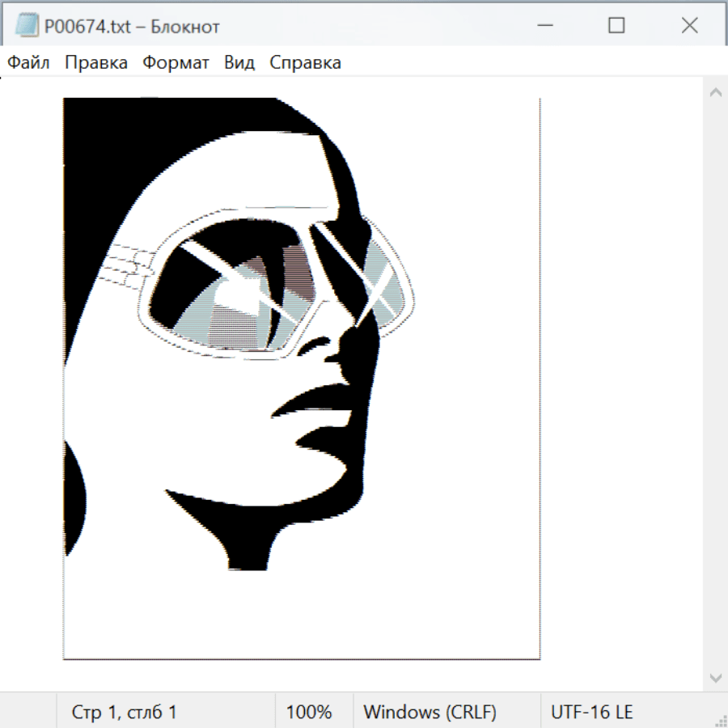Maximize the Блокнот window
The image size is (728, 728).
616,26
